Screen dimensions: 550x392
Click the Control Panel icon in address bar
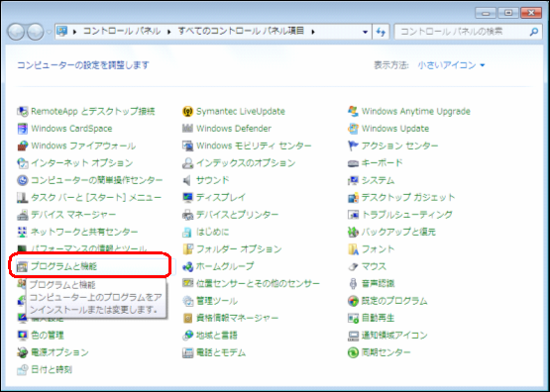point(62,32)
